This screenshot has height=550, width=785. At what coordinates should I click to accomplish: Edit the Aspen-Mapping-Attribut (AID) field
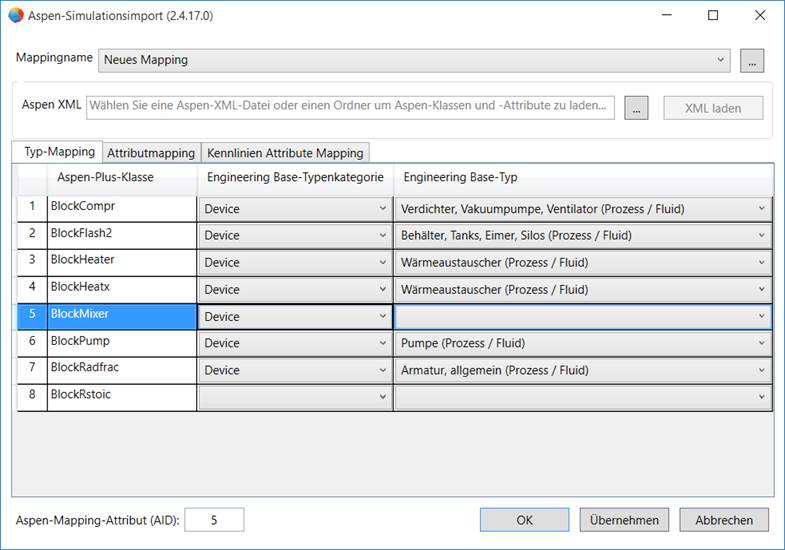coord(214,520)
